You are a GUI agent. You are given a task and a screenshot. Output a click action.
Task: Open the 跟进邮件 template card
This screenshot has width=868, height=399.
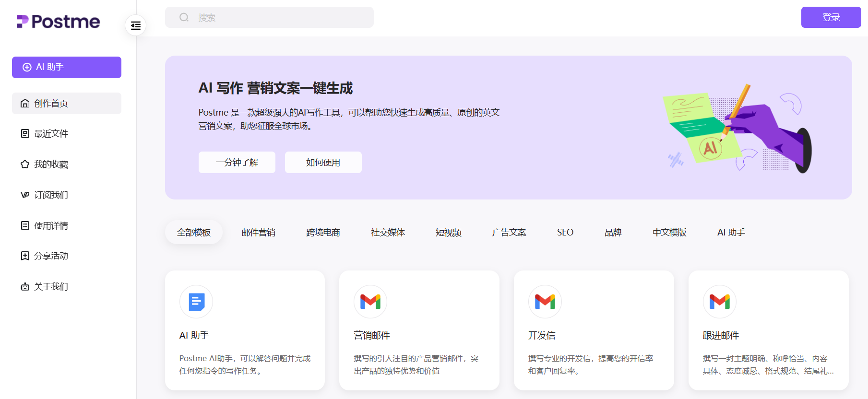click(768, 330)
